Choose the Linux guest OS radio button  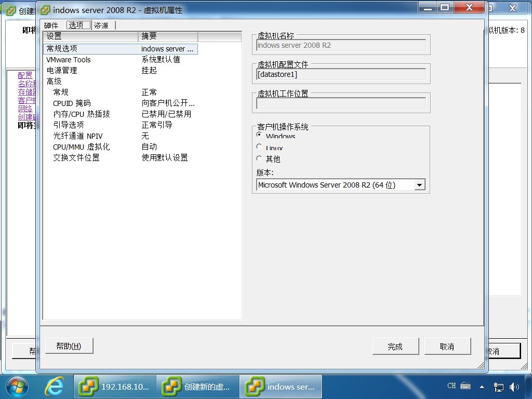point(259,147)
